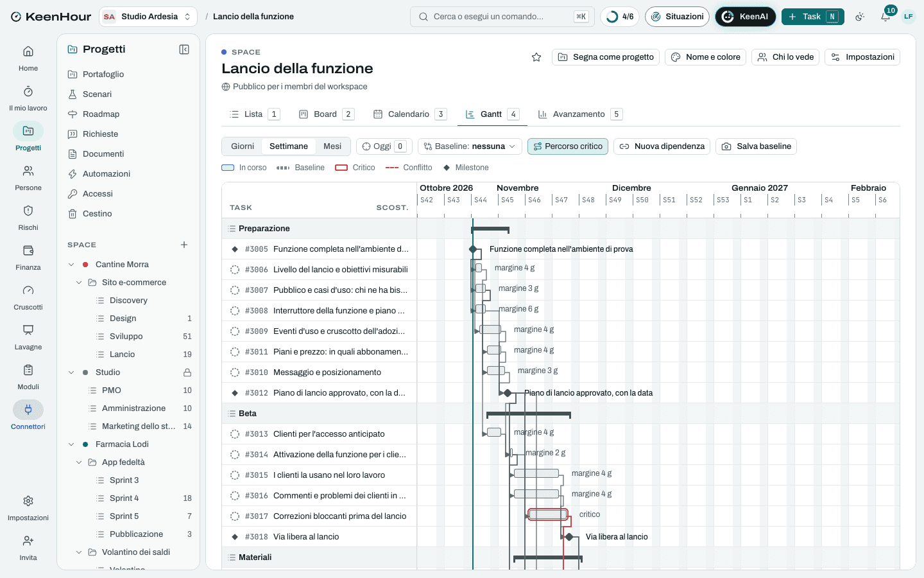Open Home in the left sidebar
The image size is (924, 578).
28,58
